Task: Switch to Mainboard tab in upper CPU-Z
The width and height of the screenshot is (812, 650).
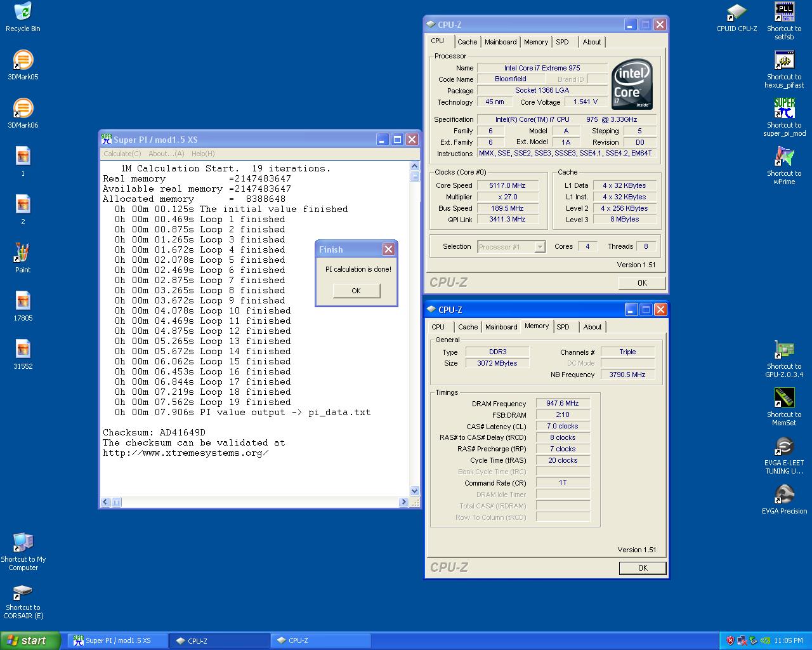Action: coord(501,42)
